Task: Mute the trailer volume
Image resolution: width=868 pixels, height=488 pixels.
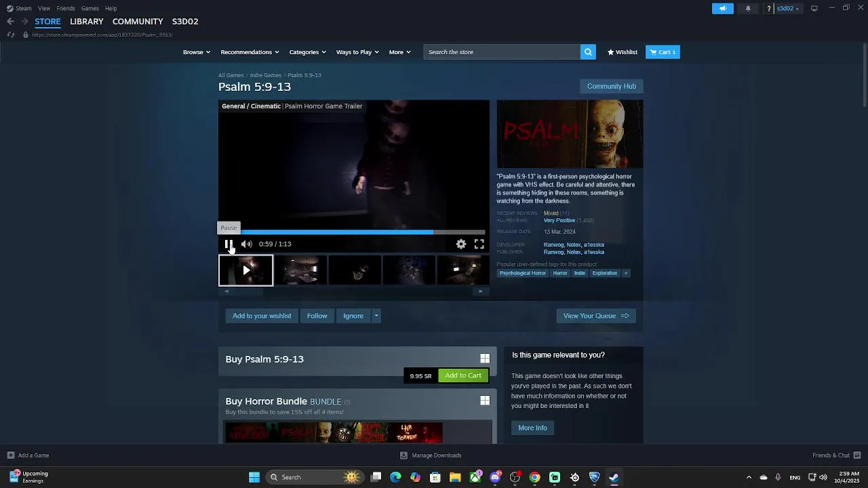Action: coord(246,244)
